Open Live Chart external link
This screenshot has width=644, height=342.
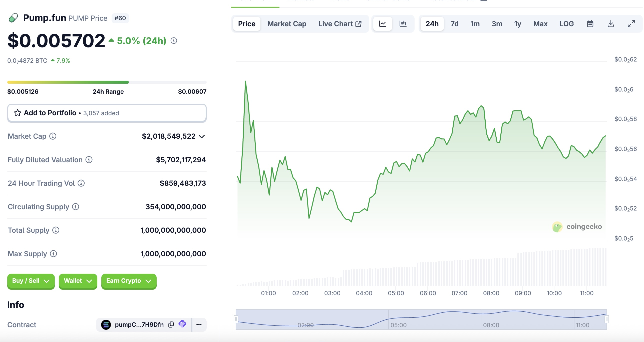tap(340, 24)
